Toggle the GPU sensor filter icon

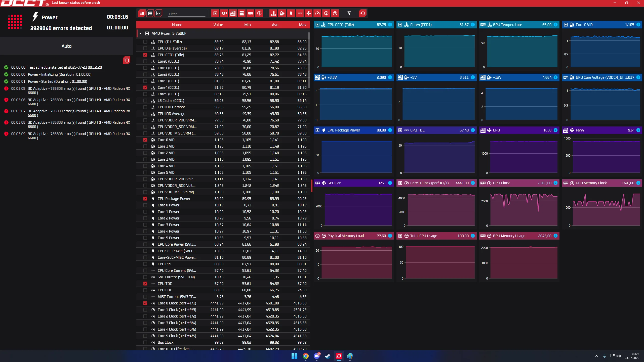224,13
